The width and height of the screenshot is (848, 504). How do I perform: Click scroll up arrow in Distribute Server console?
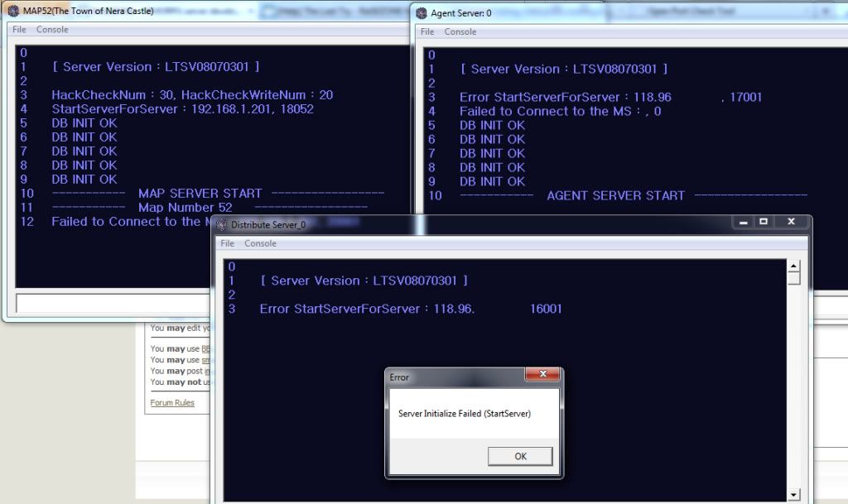coord(793,266)
